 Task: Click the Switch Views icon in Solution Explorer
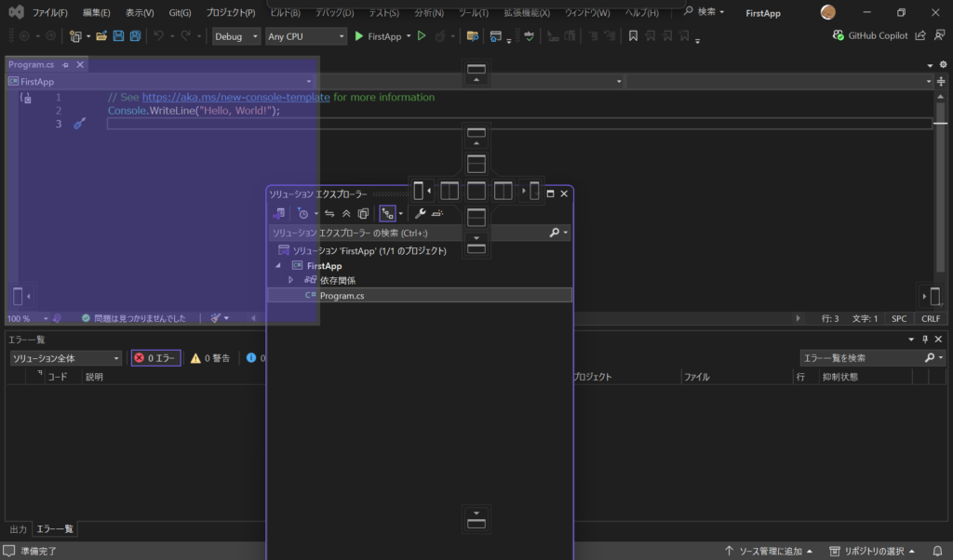[x=279, y=213]
